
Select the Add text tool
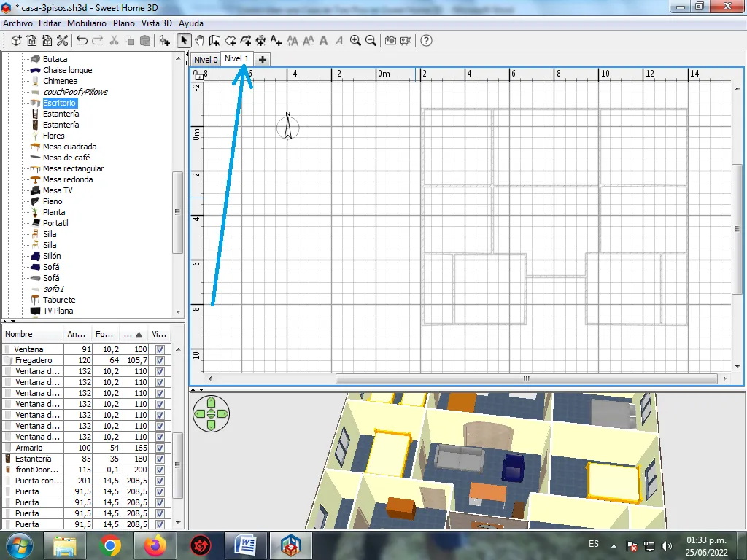click(276, 41)
